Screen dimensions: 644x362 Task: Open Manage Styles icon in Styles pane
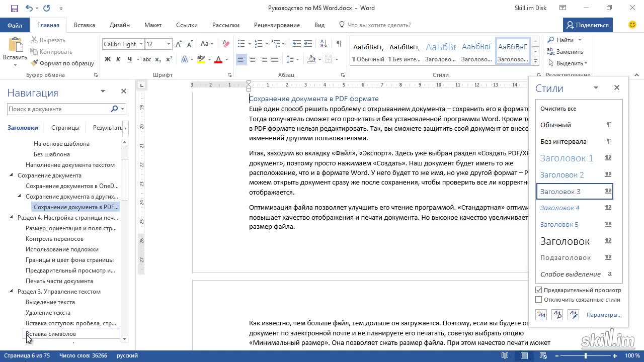(x=573, y=315)
